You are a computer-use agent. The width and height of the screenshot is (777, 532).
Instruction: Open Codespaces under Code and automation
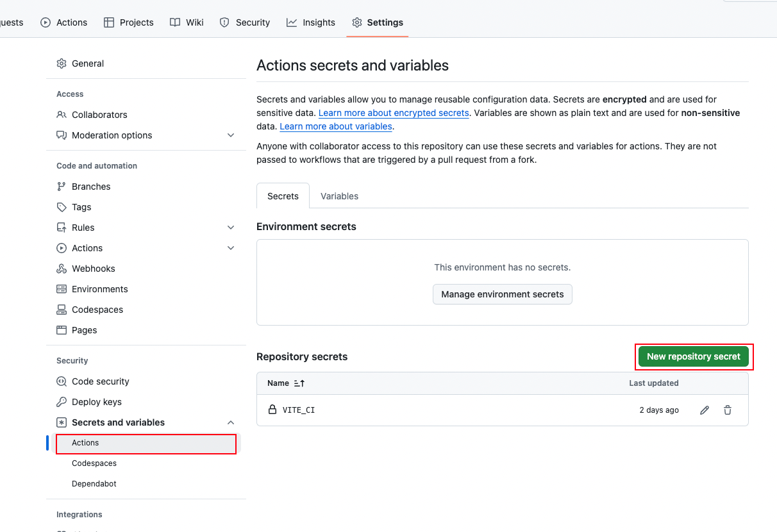[x=97, y=310]
